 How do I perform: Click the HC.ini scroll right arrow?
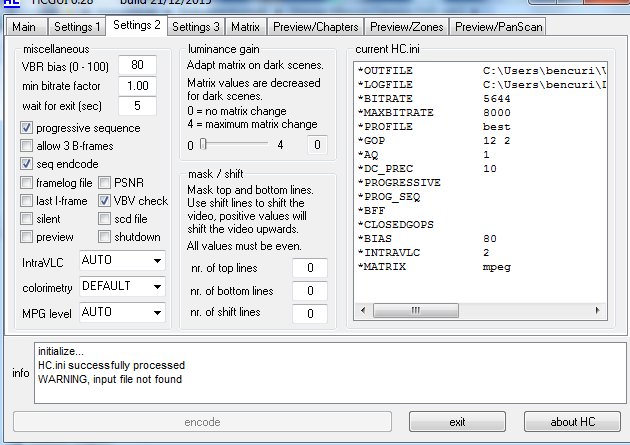click(597, 310)
